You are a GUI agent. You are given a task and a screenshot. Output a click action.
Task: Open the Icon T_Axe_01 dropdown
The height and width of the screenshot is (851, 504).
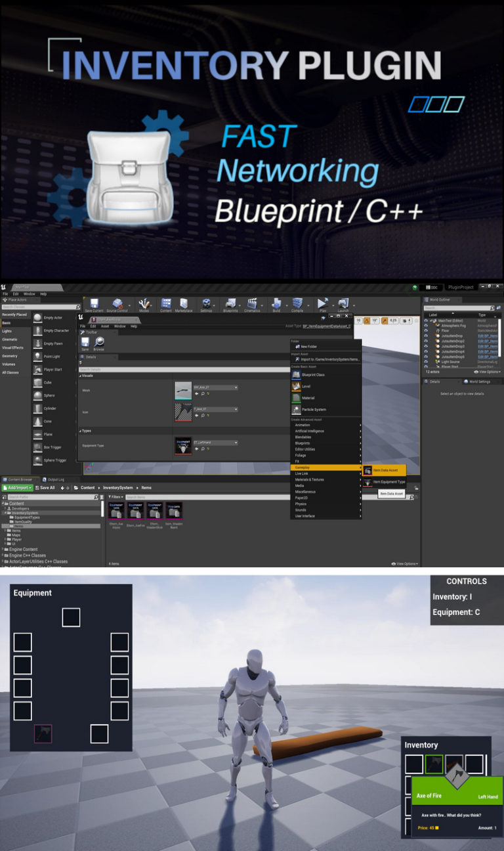[x=215, y=409]
